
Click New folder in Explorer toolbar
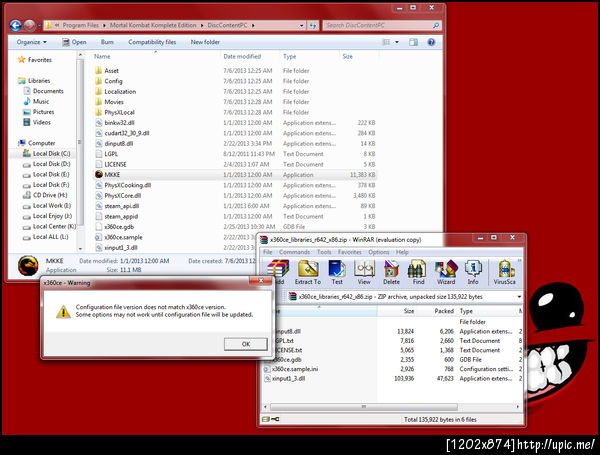tap(205, 42)
